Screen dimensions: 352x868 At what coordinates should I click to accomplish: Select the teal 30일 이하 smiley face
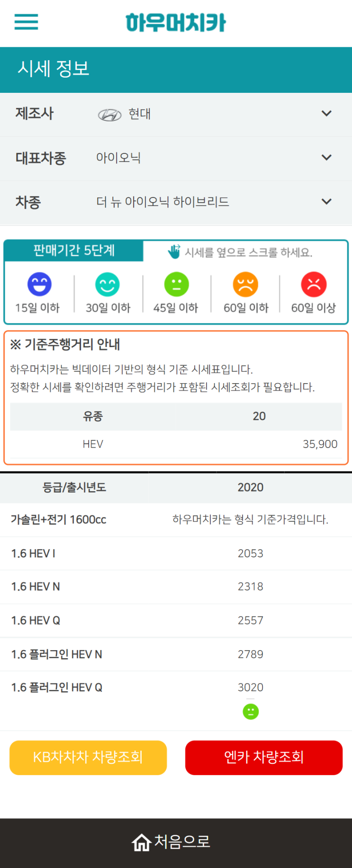pyautogui.click(x=108, y=284)
